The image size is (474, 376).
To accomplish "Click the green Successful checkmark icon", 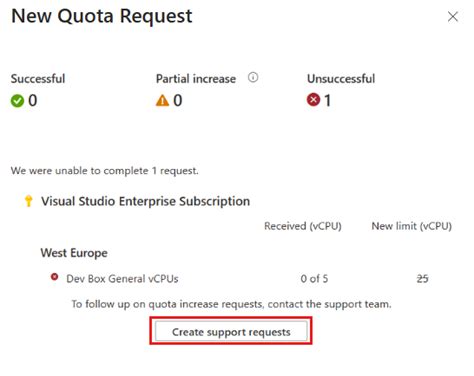I will (17, 101).
